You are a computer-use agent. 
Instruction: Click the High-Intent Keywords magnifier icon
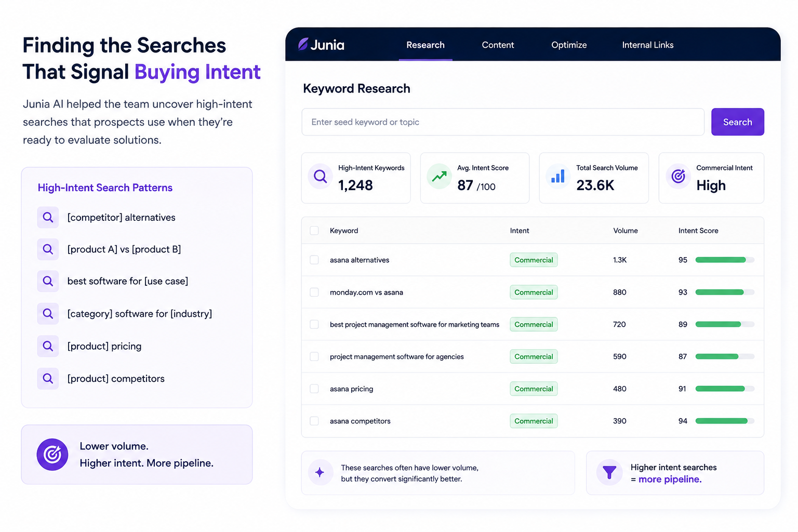[x=321, y=177]
